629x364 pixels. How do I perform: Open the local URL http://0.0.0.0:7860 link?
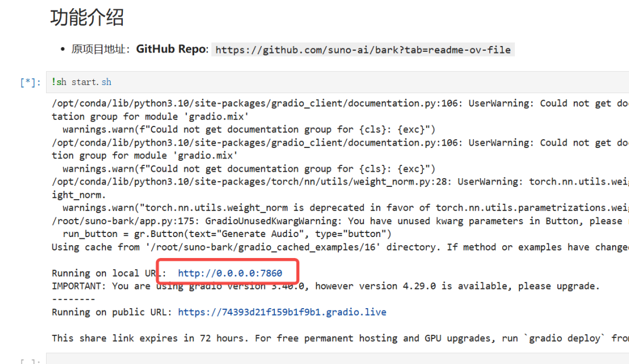(229, 273)
